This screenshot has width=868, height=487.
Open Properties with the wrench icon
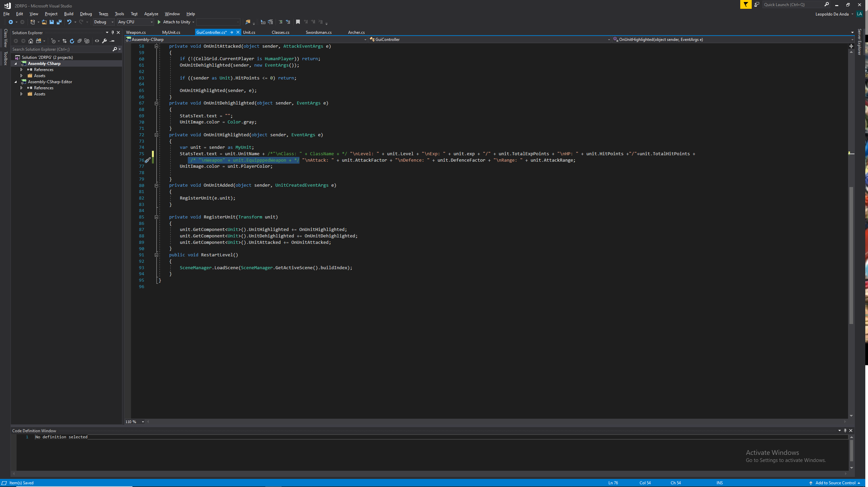(x=105, y=41)
